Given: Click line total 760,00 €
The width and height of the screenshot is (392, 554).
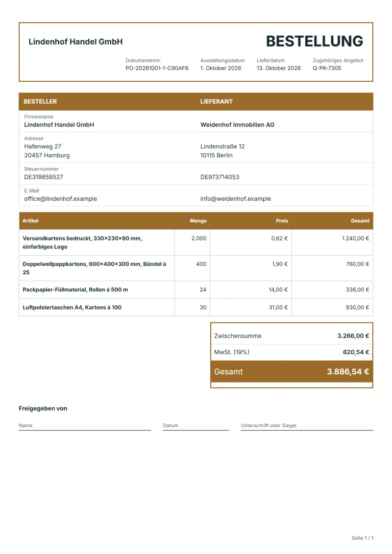Looking at the screenshot, I should pyautogui.click(x=357, y=264).
